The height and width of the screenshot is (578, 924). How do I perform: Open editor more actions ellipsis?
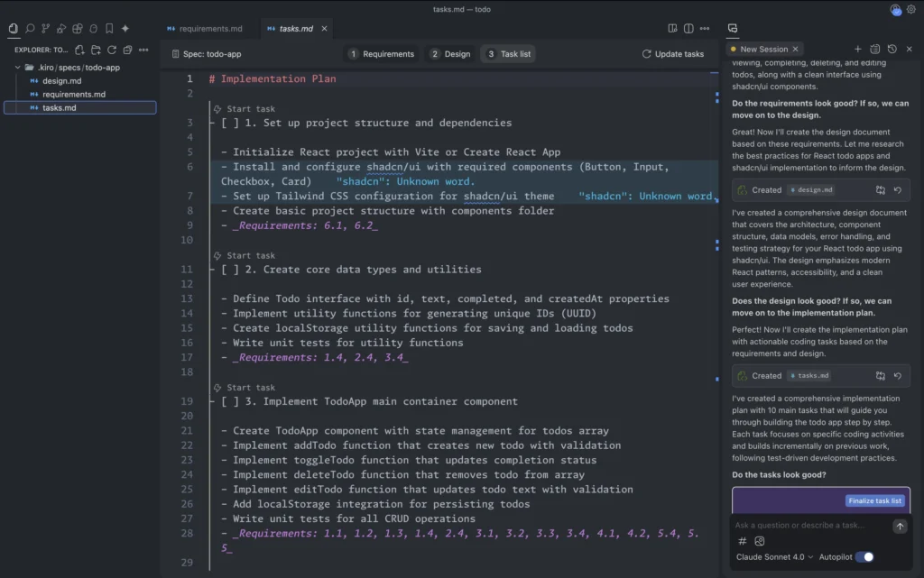[x=704, y=28]
